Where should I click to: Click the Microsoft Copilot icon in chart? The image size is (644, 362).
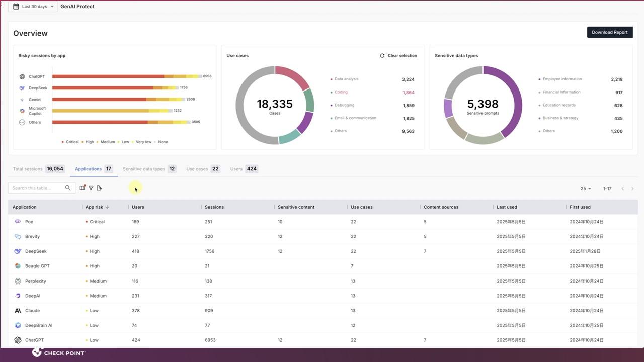click(x=22, y=111)
